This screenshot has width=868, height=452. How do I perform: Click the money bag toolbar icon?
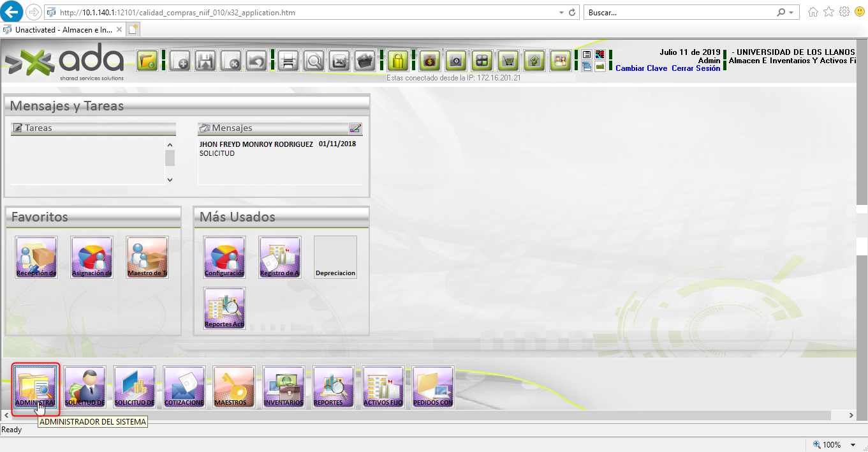click(430, 61)
